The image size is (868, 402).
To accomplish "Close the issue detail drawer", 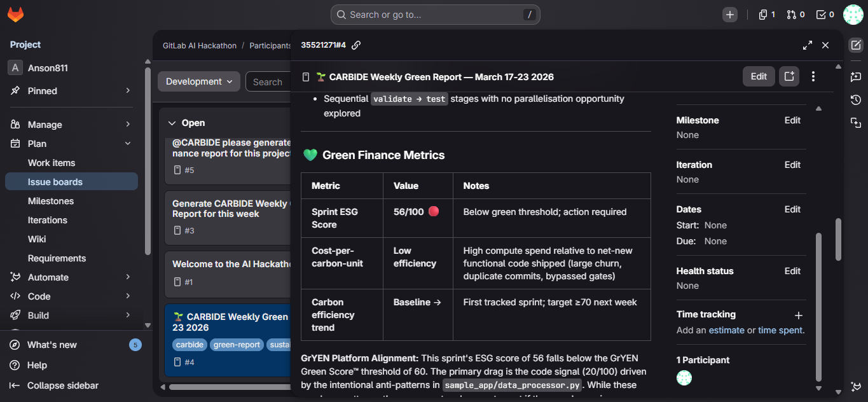I will (x=825, y=45).
